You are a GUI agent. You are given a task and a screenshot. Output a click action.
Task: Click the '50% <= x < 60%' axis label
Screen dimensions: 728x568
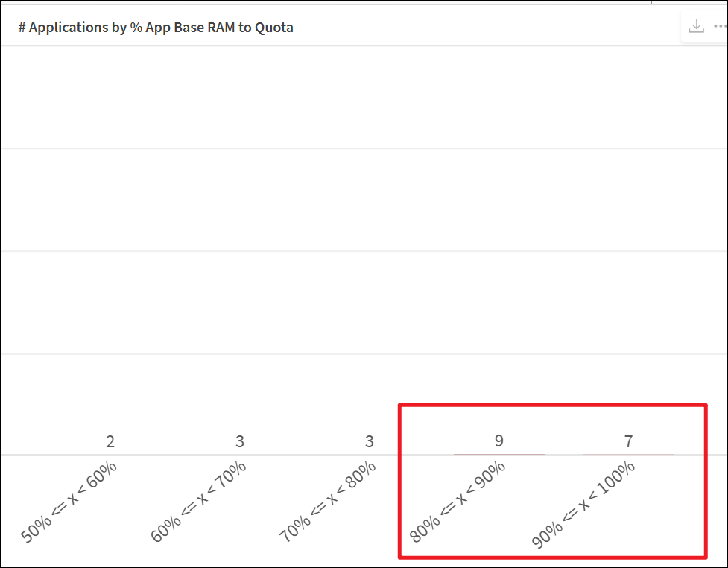click(x=69, y=502)
